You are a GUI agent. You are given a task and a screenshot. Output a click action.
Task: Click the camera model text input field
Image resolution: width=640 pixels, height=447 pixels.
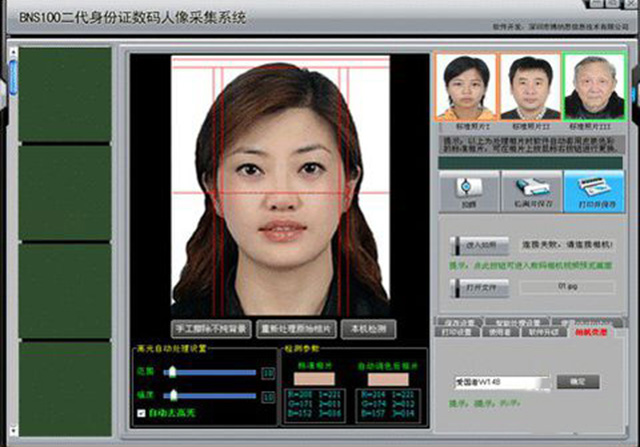tap(500, 382)
